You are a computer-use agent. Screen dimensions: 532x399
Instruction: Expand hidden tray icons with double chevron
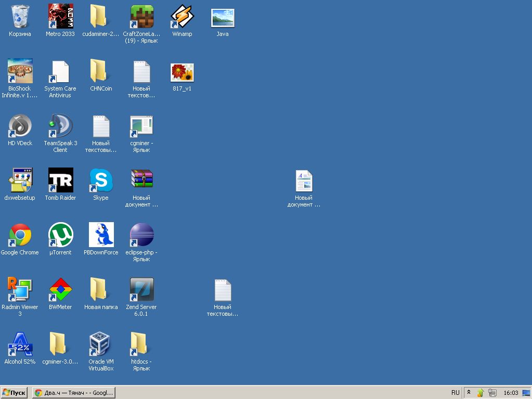(x=469, y=392)
